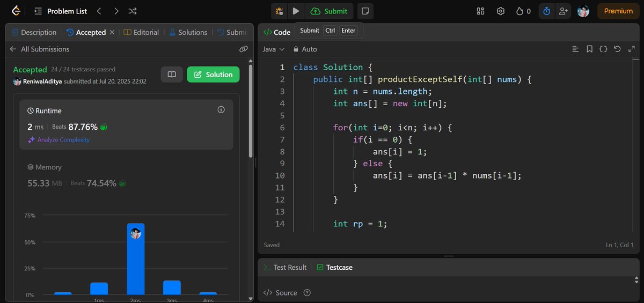Select the Accepted tab
Image resolution: width=644 pixels, height=303 pixels.
click(86, 32)
